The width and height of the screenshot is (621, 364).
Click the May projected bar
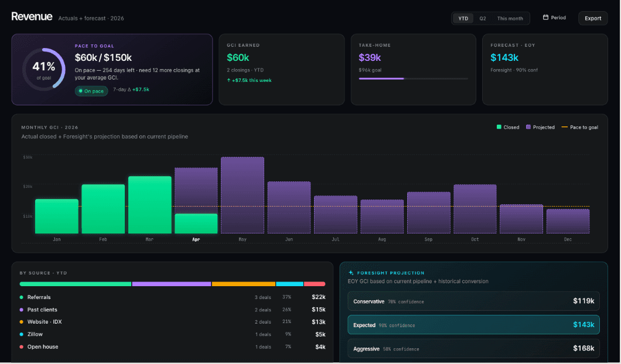pyautogui.click(x=243, y=195)
